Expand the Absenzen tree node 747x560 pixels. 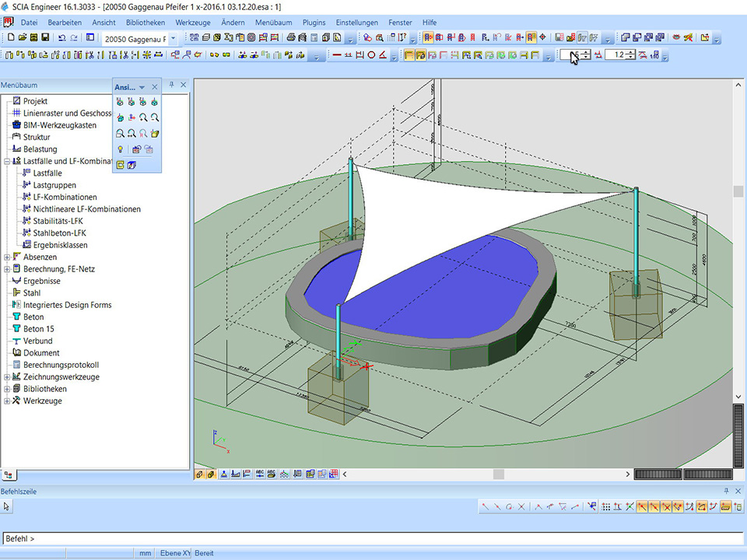[7, 257]
